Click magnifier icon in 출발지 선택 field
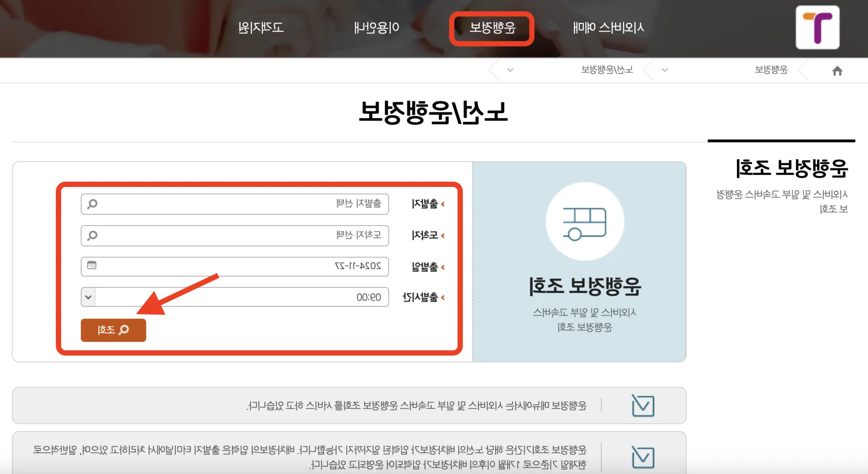 click(x=92, y=204)
